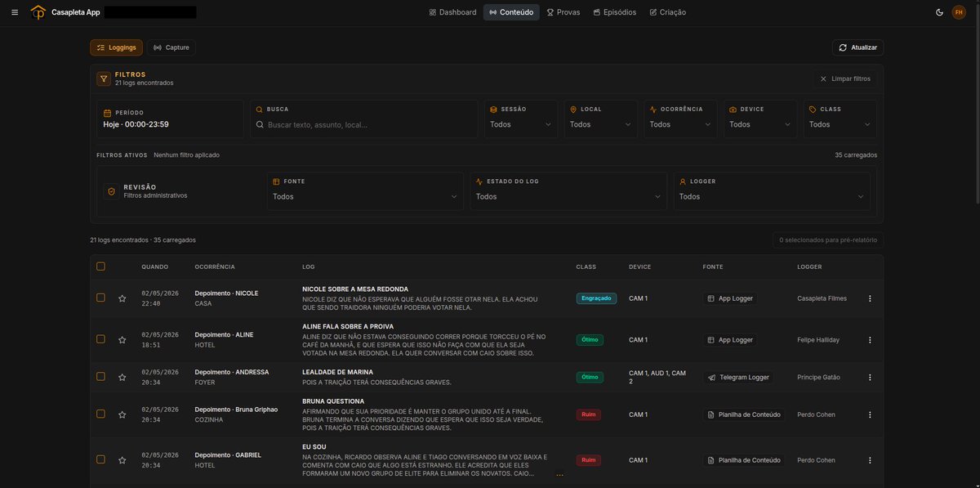Star the GABRIEL depoimento row
The height and width of the screenshot is (488, 980).
(122, 460)
